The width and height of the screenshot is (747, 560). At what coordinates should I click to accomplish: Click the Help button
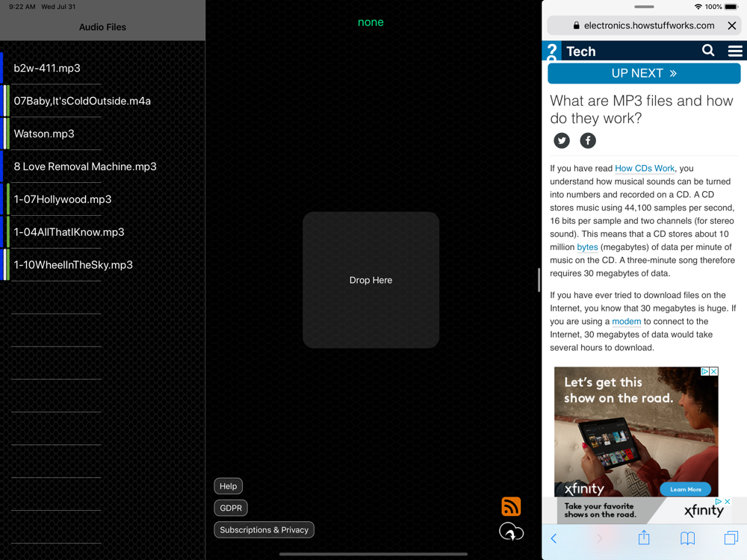point(228,486)
